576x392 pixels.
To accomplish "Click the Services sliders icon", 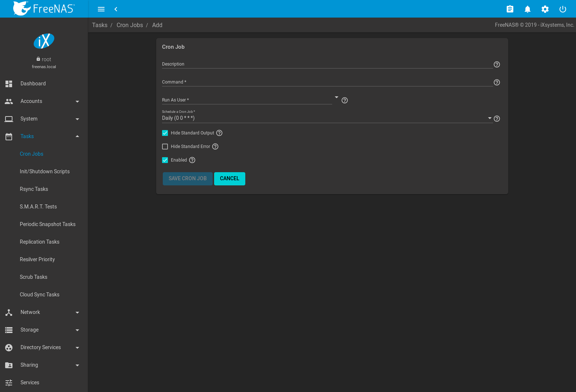I will [x=9, y=382].
